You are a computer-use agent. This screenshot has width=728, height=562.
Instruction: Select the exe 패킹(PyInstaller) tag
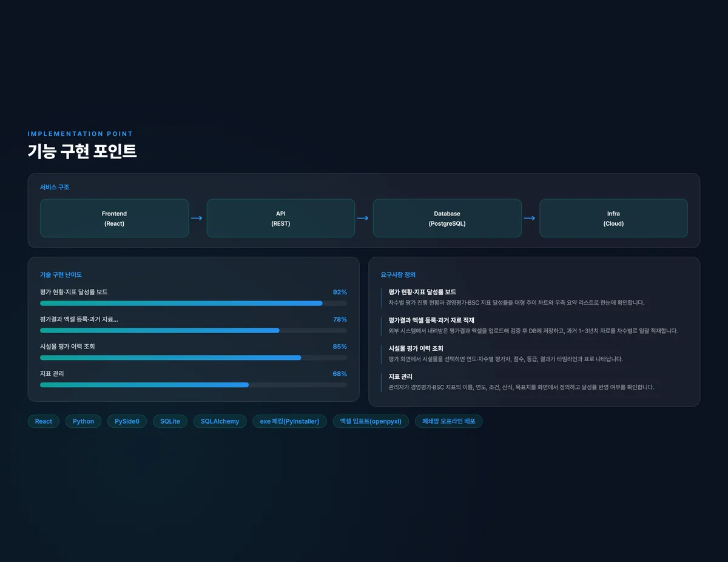290,421
